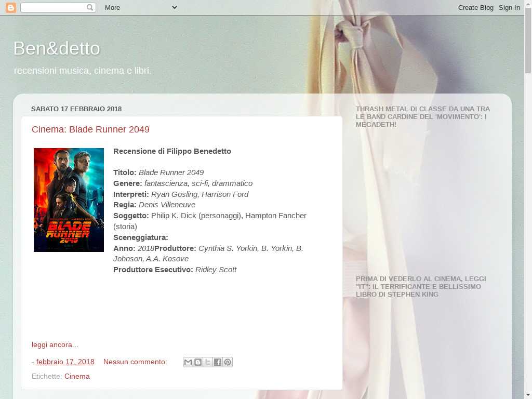
Task: Click the Blade Runner 2049 poster thumbnail
Action: pos(69,200)
